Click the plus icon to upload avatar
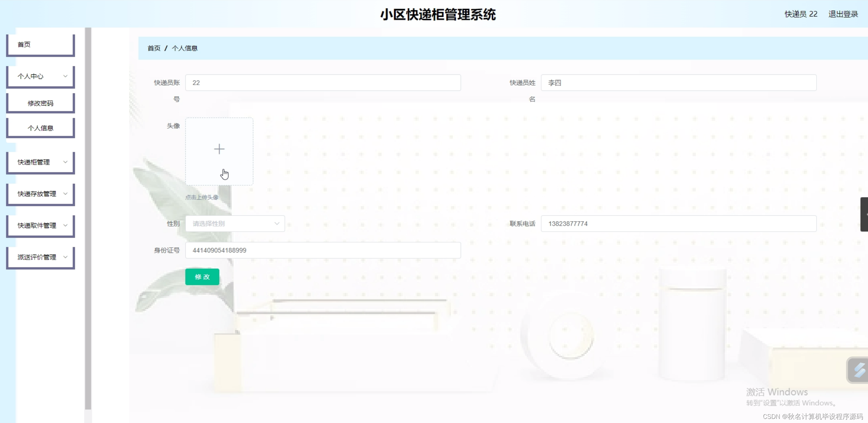Screen dimensions: 868x423 pyautogui.click(x=219, y=149)
